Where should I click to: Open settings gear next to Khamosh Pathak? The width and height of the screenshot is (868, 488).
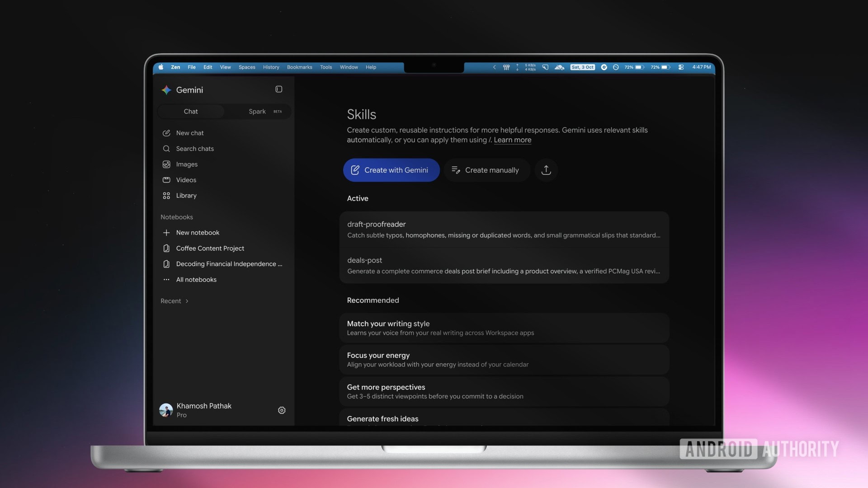pos(282,410)
